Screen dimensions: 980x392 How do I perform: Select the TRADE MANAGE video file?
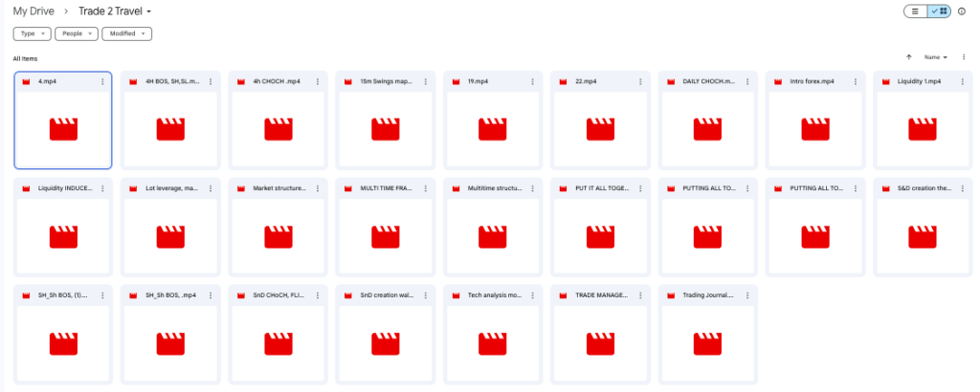point(600,331)
